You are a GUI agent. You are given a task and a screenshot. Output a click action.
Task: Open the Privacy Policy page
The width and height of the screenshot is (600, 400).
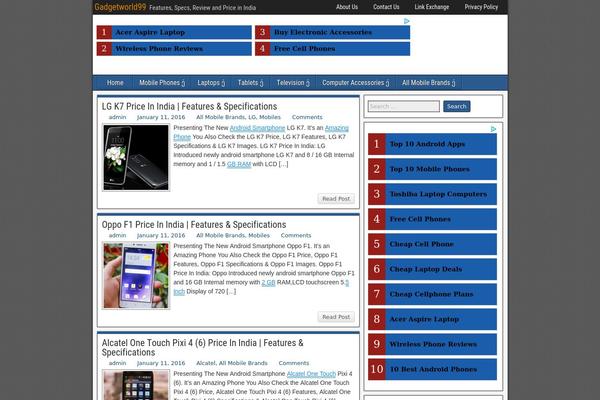coord(481,7)
